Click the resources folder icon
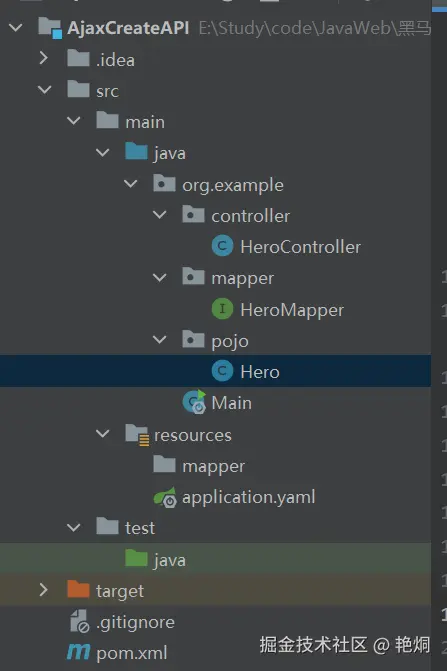The width and height of the screenshot is (447, 671). (x=137, y=434)
